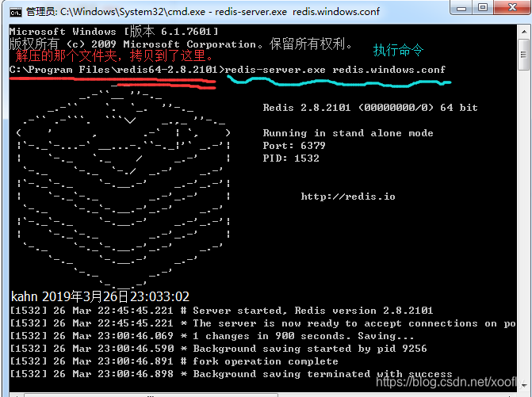Screen dimensions: 532x397
Task: Click the path 'C:\Program Files\redis64-2.8.2101>'
Action: (x=117, y=70)
